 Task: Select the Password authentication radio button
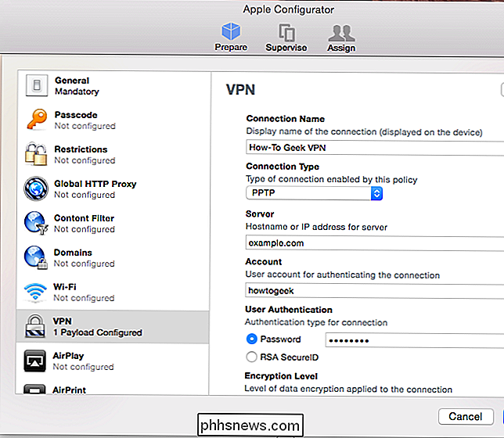(252, 339)
